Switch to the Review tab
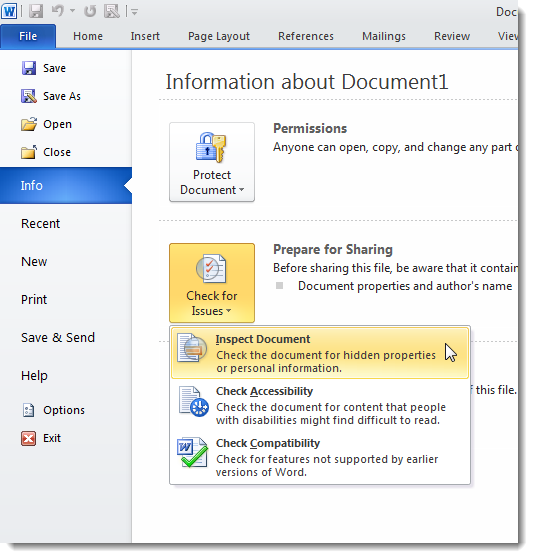Viewport: 533px width, 558px height. [x=452, y=36]
